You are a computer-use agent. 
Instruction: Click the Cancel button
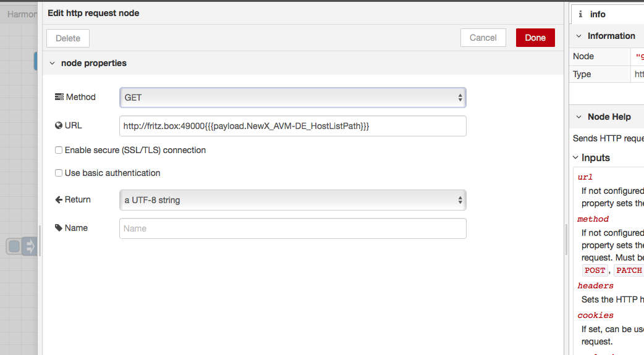pos(483,38)
